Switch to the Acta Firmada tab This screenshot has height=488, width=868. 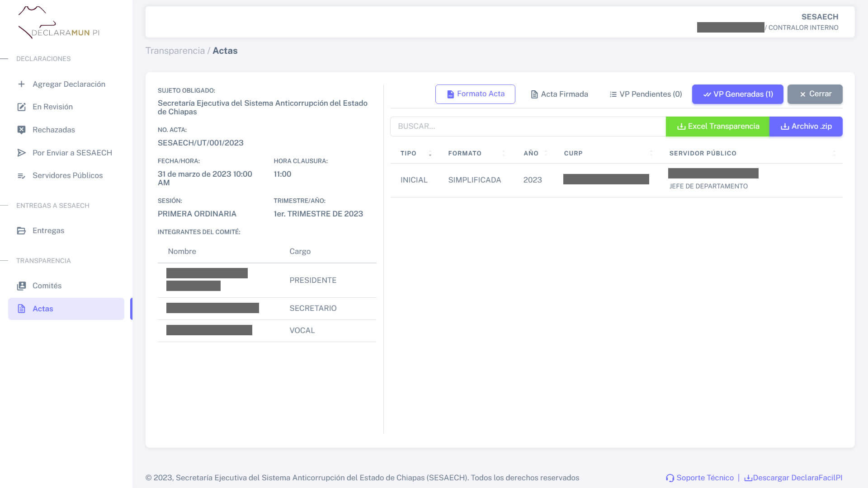(x=559, y=94)
